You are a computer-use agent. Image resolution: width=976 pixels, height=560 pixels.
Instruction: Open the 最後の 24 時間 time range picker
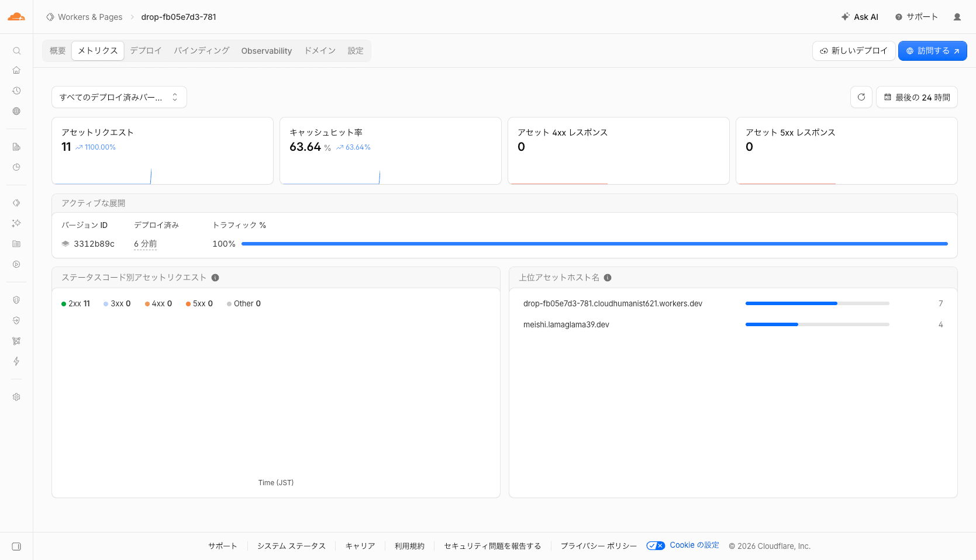tap(917, 97)
